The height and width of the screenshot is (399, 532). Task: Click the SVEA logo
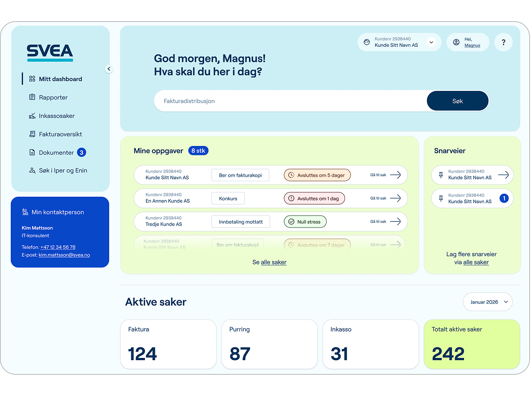(50, 52)
